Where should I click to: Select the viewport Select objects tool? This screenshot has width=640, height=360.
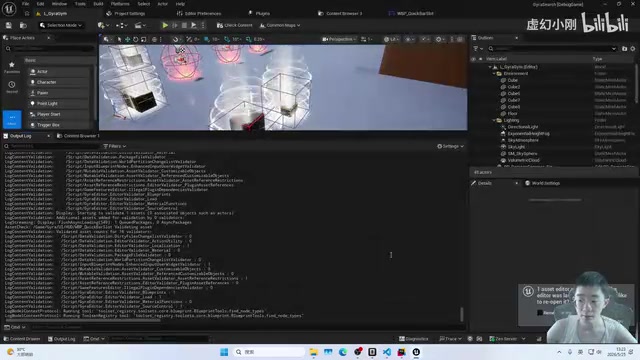click(x=119, y=39)
